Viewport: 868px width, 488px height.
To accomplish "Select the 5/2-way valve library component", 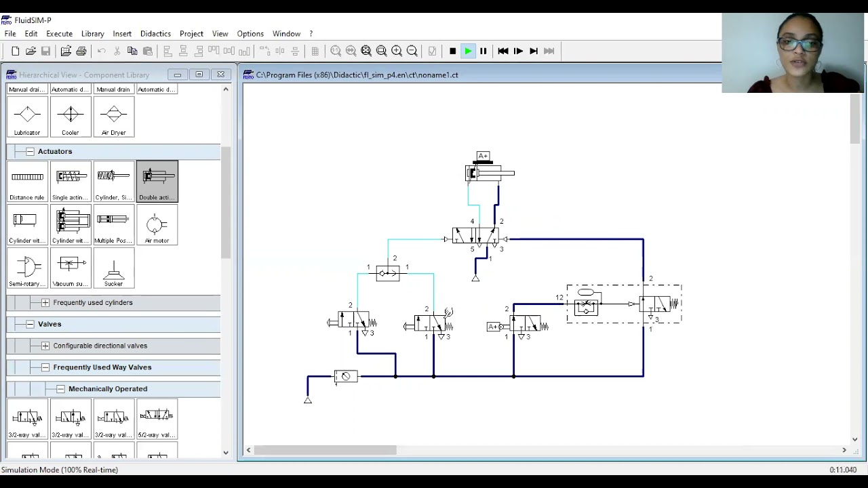I will [157, 419].
